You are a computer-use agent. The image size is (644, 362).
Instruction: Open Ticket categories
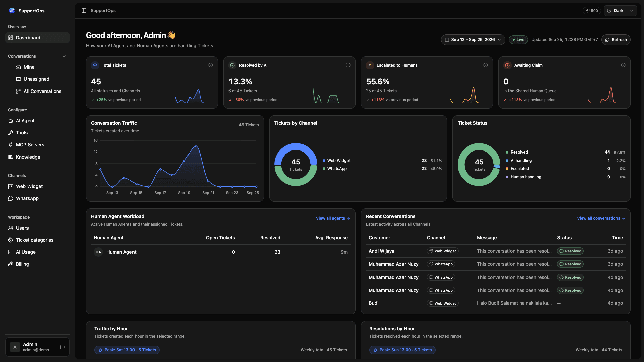(38, 240)
